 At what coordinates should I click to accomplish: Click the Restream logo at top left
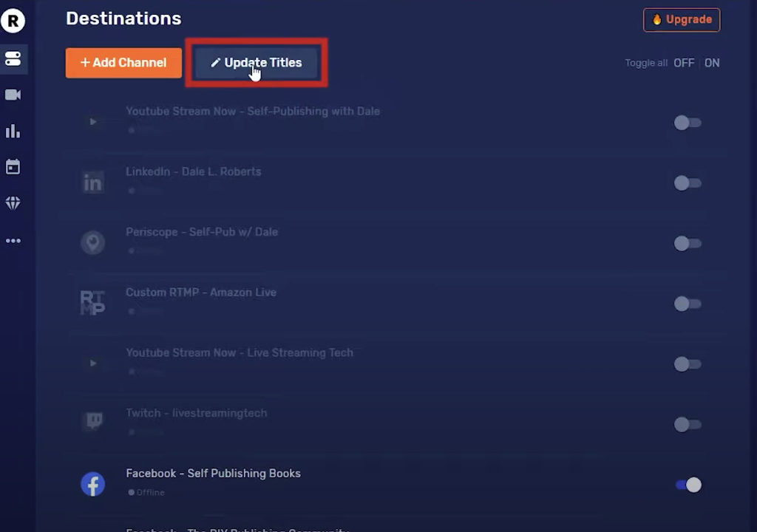tap(13, 21)
